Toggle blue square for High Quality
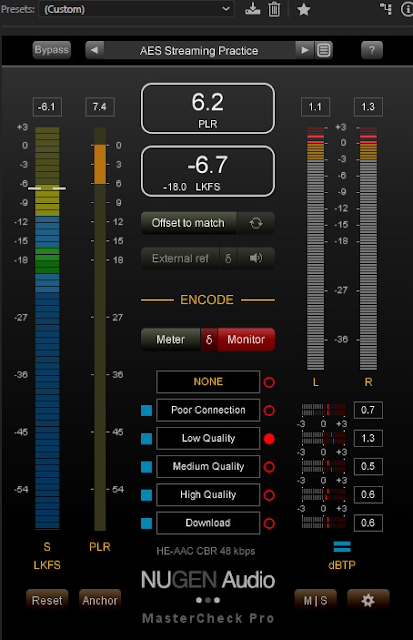 tap(147, 495)
